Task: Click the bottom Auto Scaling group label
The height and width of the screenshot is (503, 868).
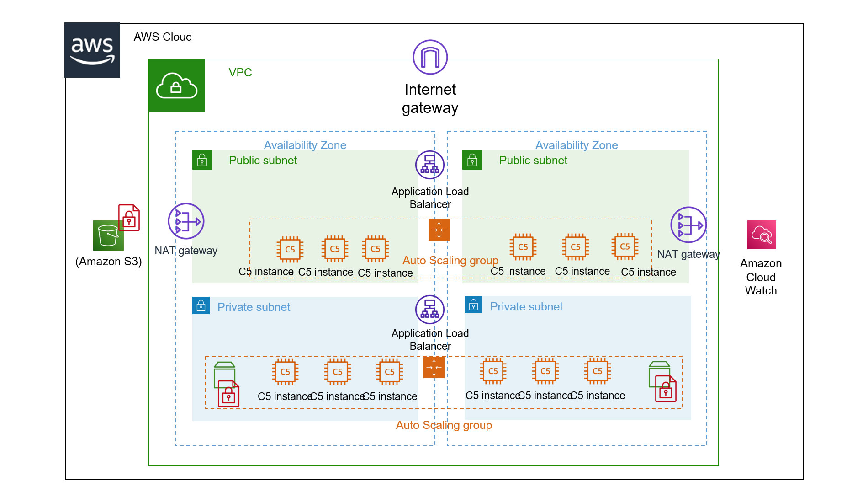Action: coord(444,425)
